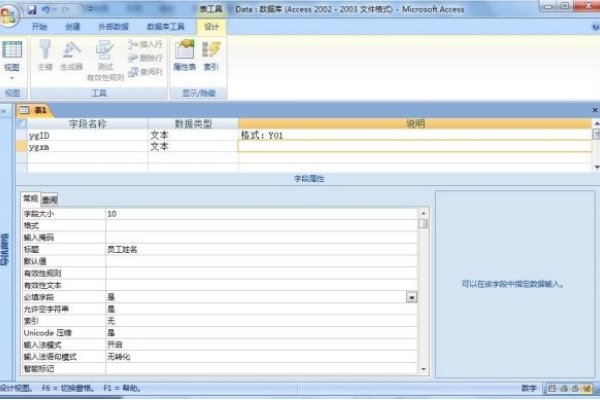Viewport: 600px width, 400px height.
Task: Open the 数据库工具 ribbon tab
Action: (166, 26)
